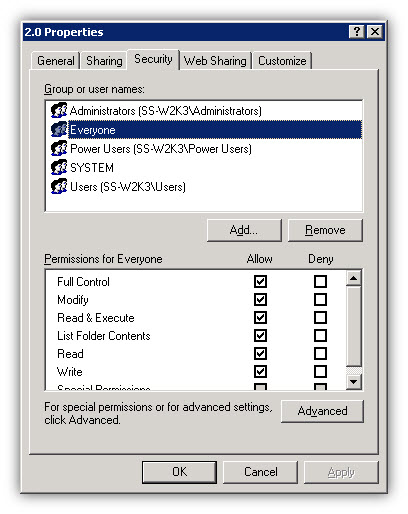Image resolution: width=408 pixels, height=514 pixels.
Task: Click the Everyone group icon
Action: tap(59, 130)
